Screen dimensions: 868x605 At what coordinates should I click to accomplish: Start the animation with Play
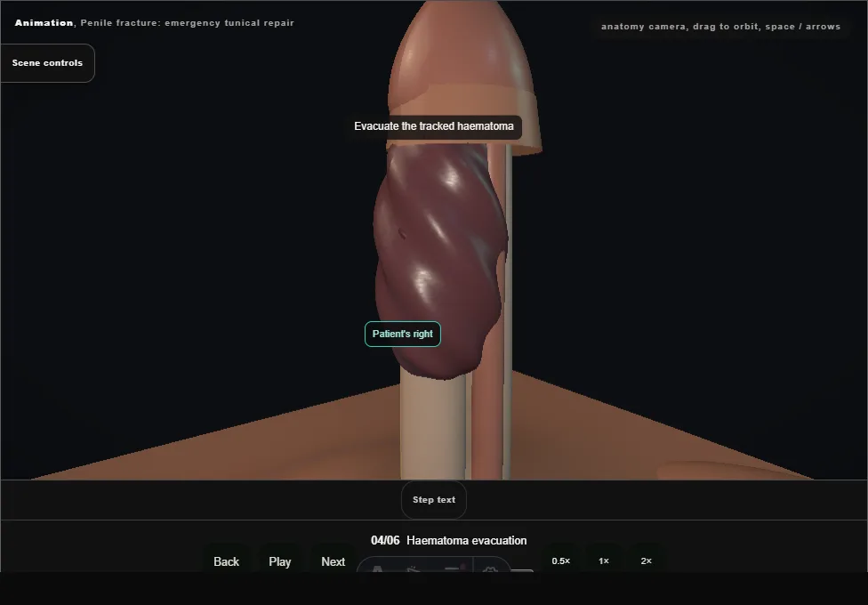pyautogui.click(x=279, y=561)
